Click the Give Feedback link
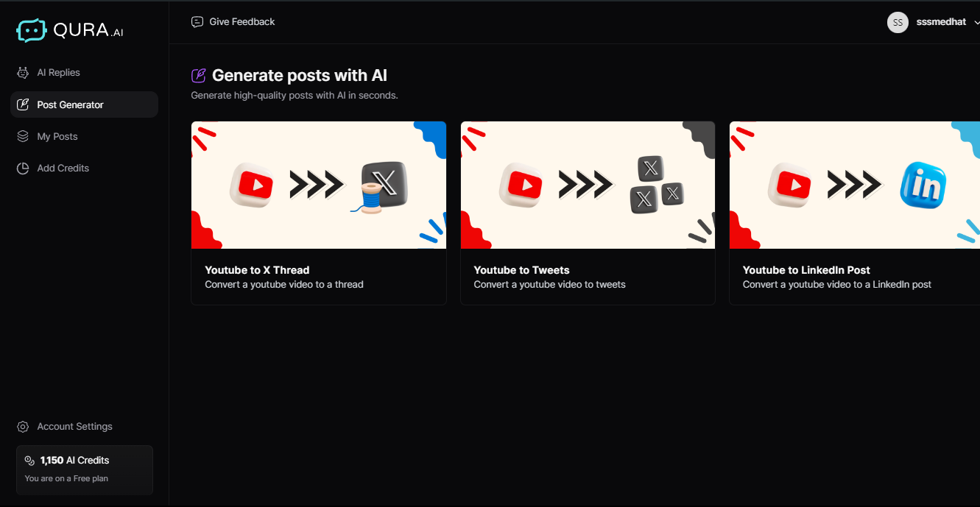Image resolution: width=980 pixels, height=507 pixels. [242, 22]
